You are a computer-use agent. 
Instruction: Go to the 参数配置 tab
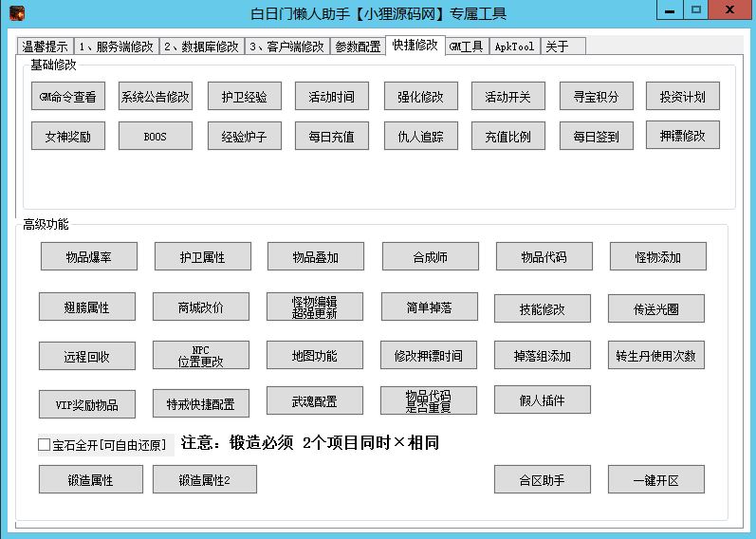[358, 46]
